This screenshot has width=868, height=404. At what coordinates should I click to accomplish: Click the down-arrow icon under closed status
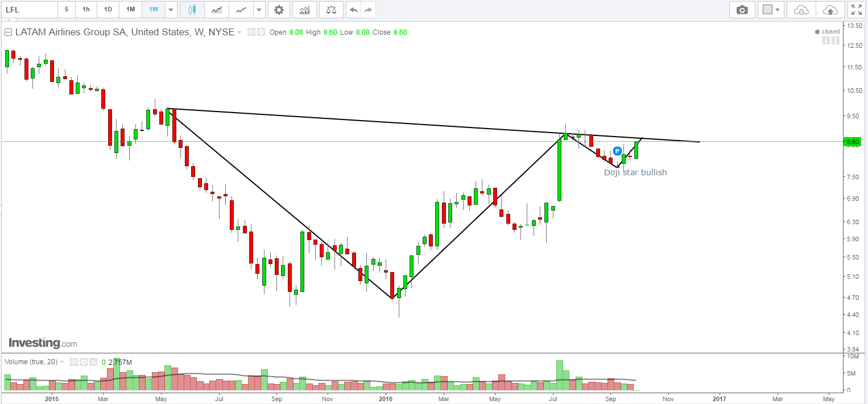point(825,40)
